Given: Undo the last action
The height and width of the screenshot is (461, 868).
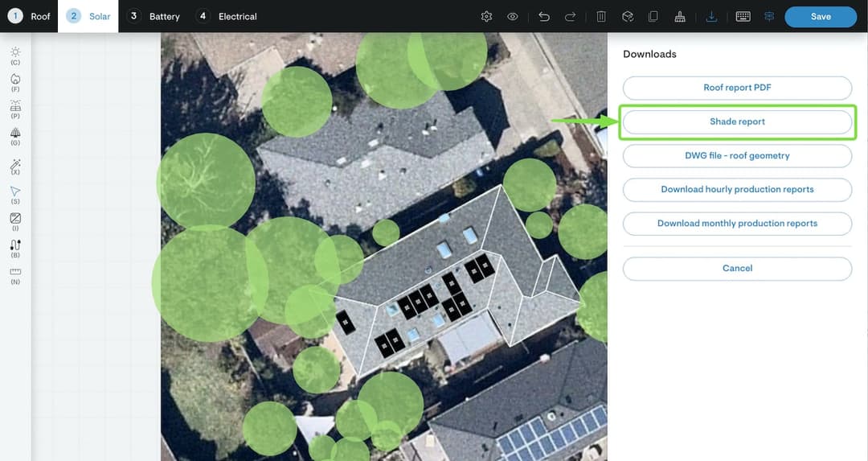Looking at the screenshot, I should [x=544, y=16].
